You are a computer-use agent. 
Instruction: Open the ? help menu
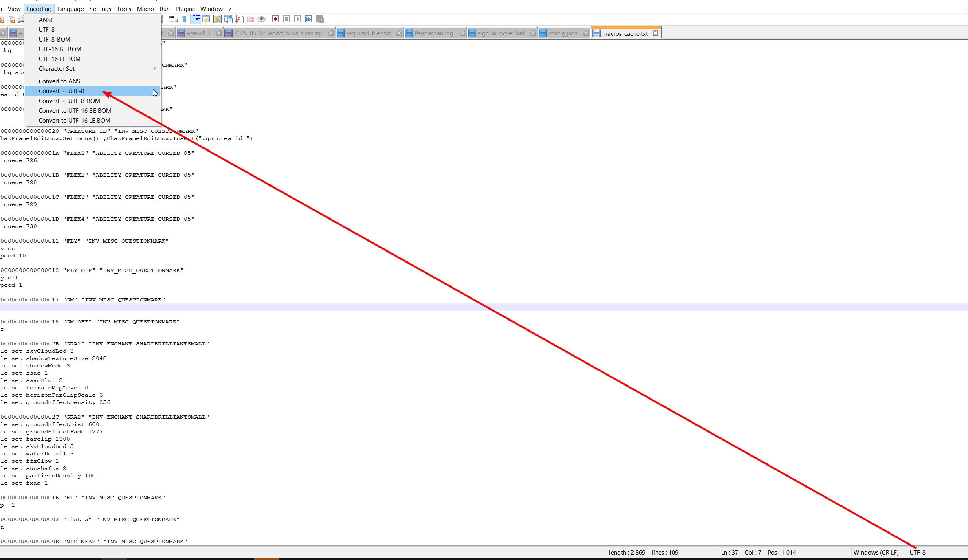click(230, 9)
